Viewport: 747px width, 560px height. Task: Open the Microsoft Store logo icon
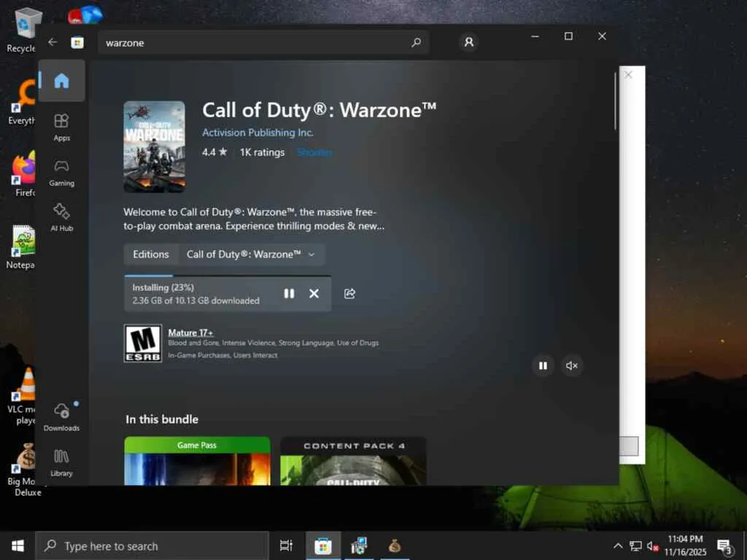(x=77, y=43)
